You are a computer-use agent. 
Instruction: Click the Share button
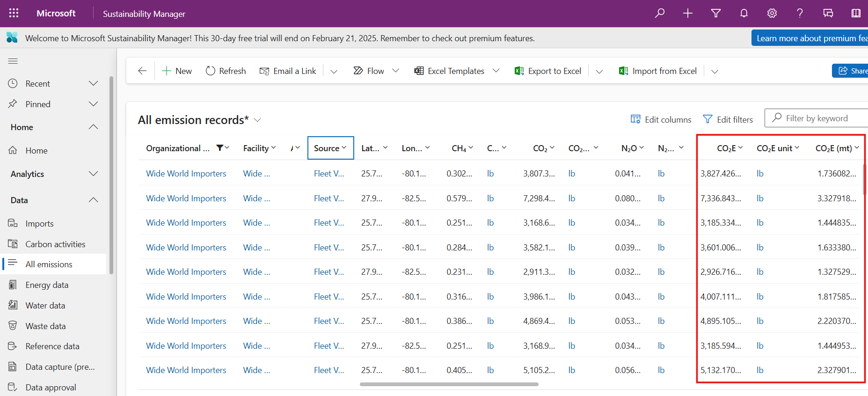click(x=851, y=71)
